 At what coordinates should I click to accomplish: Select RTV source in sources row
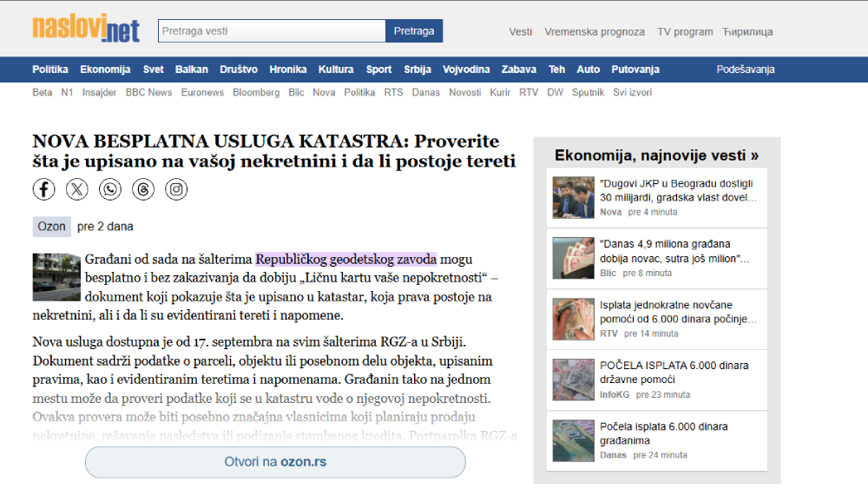coord(529,92)
